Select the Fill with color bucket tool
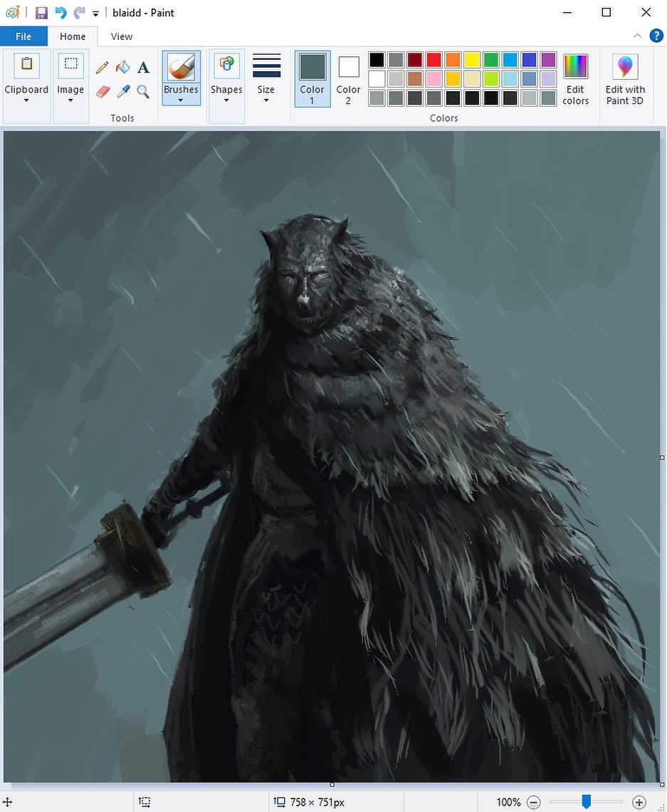This screenshot has width=667, height=812. tap(123, 68)
